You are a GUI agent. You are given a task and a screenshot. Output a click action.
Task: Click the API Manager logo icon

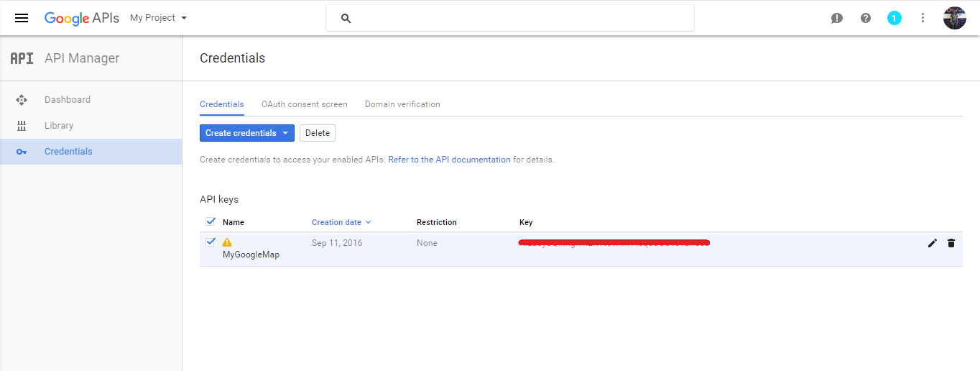coord(22,58)
